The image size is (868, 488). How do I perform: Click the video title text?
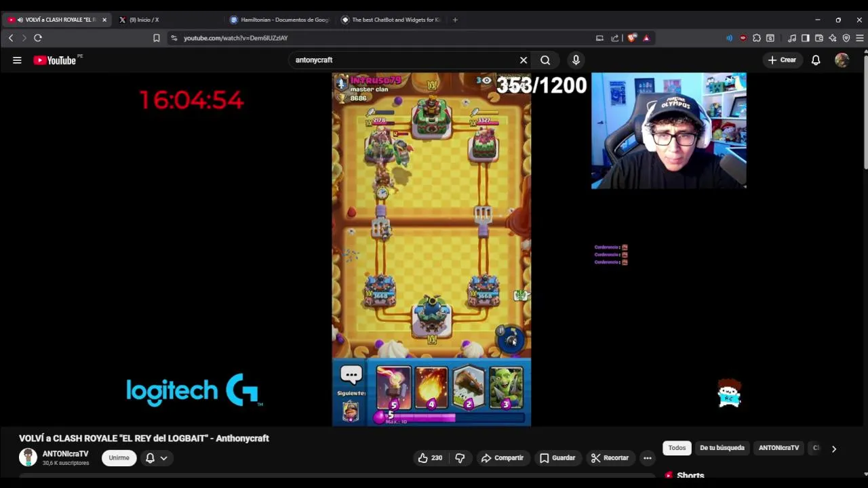144,439
